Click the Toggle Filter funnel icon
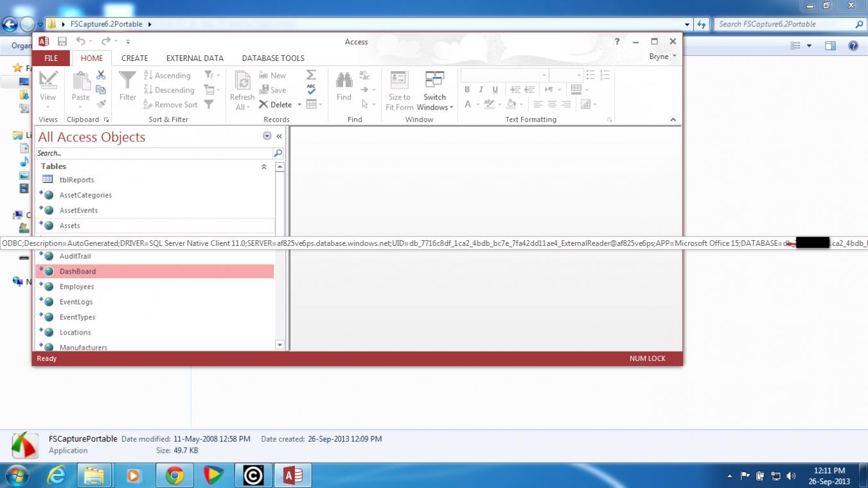Viewport: 868px width, 488px height. click(209, 104)
